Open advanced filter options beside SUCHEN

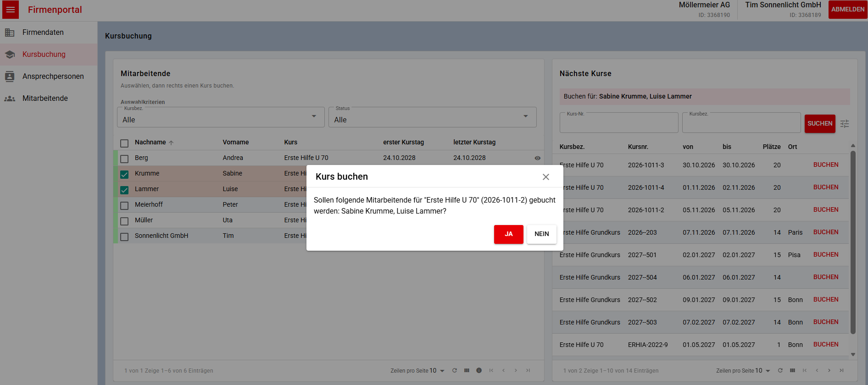845,124
